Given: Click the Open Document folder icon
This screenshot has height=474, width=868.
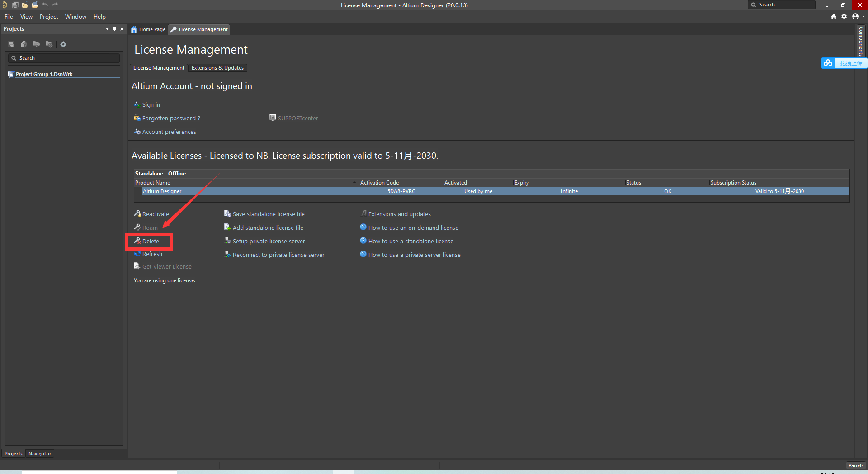Looking at the screenshot, I should (25, 5).
